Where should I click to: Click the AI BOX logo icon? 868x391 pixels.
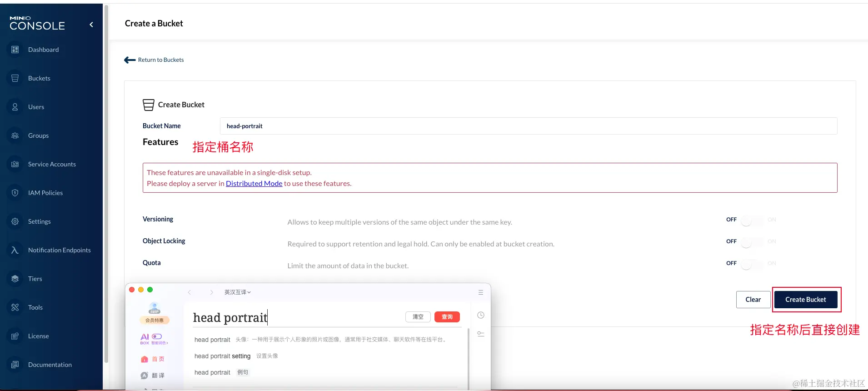click(145, 339)
